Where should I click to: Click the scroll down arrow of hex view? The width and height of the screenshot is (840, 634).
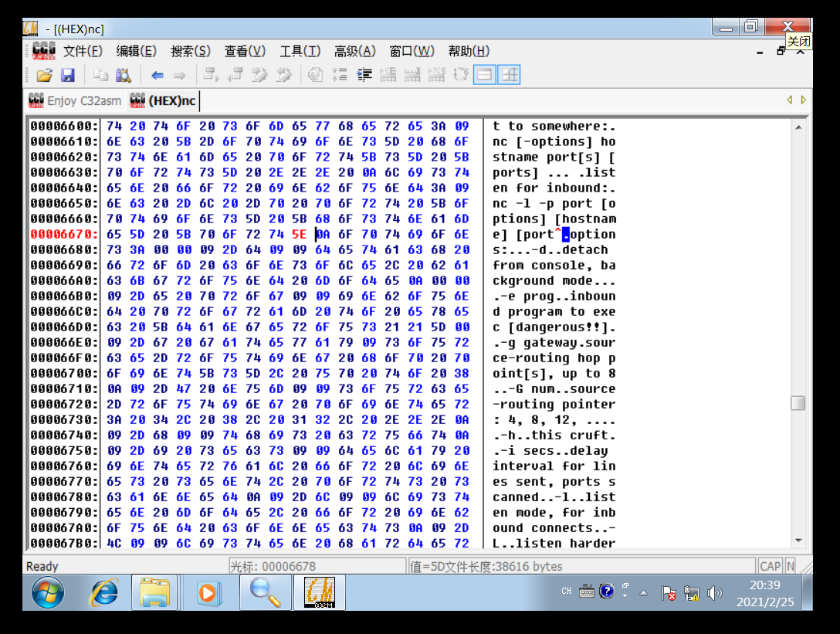[x=798, y=541]
